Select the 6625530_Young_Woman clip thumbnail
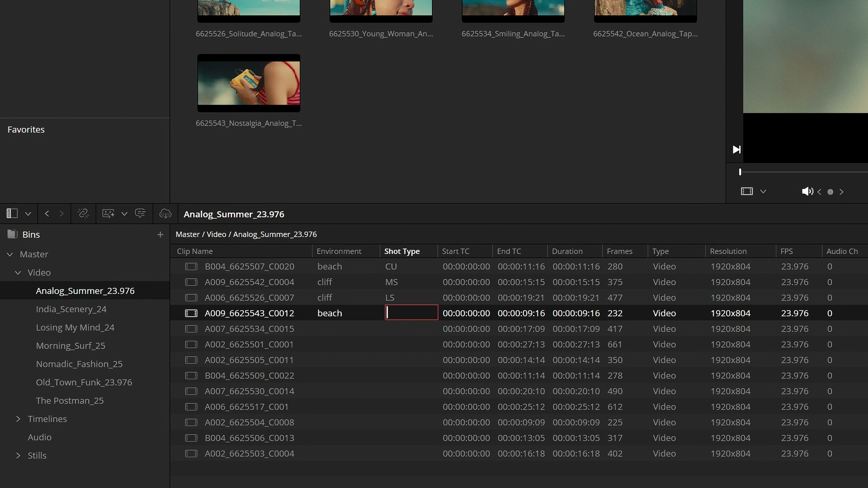 click(381, 11)
